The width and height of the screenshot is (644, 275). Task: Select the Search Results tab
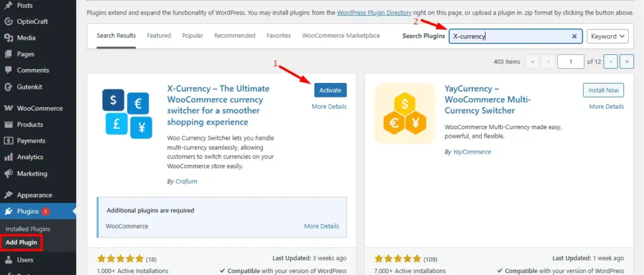(x=116, y=36)
